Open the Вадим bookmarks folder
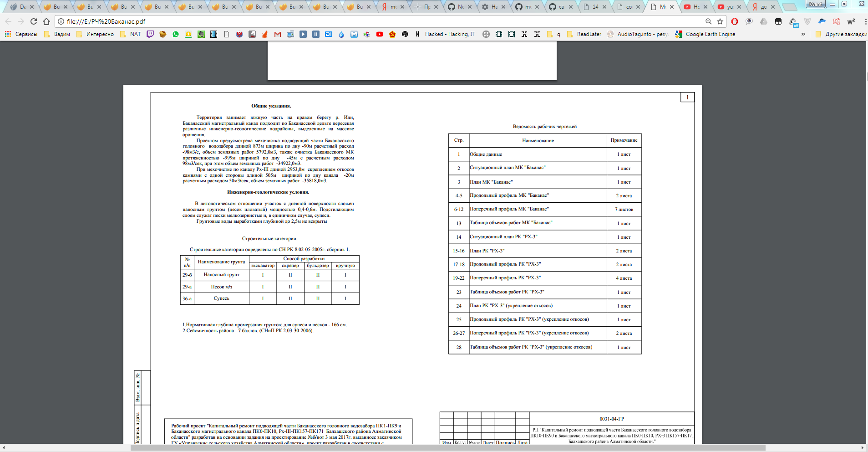This screenshot has width=868, height=452. (57, 34)
